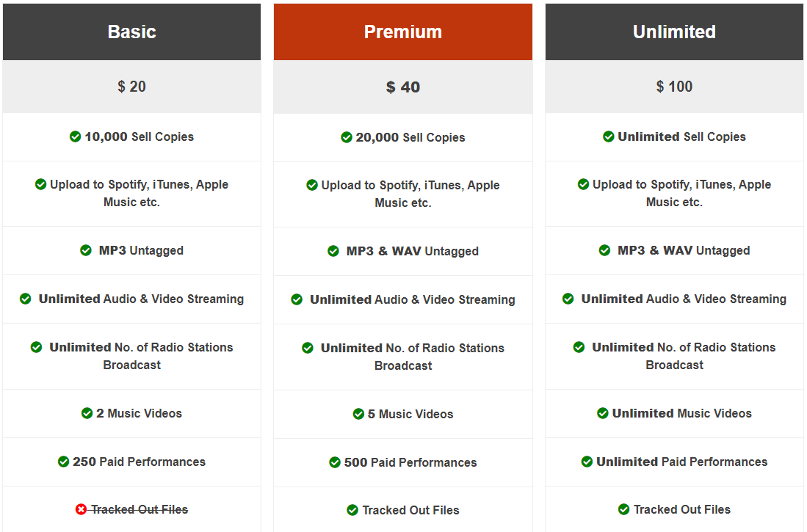This screenshot has height=532, width=807.
Task: Click Unlimited plan's Tracked Out Files check icon
Action: coord(623,509)
